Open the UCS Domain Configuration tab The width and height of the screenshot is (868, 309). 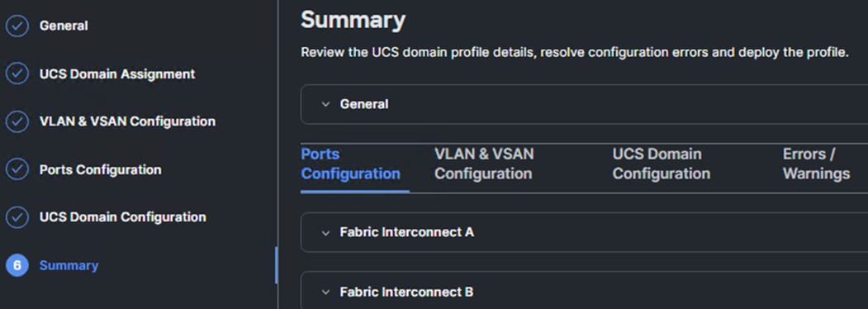coord(661,164)
